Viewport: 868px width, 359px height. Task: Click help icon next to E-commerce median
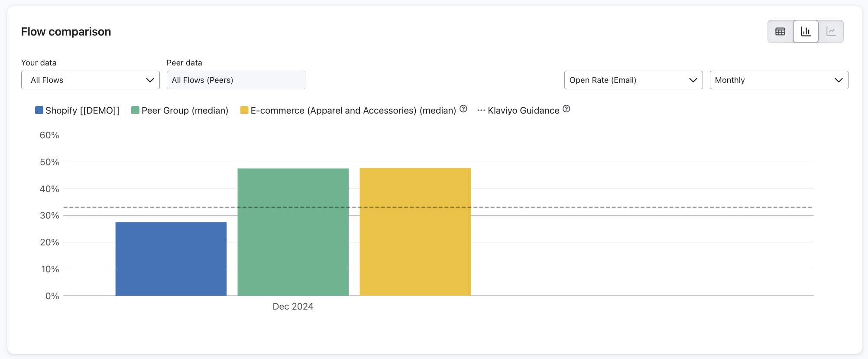[x=463, y=109]
